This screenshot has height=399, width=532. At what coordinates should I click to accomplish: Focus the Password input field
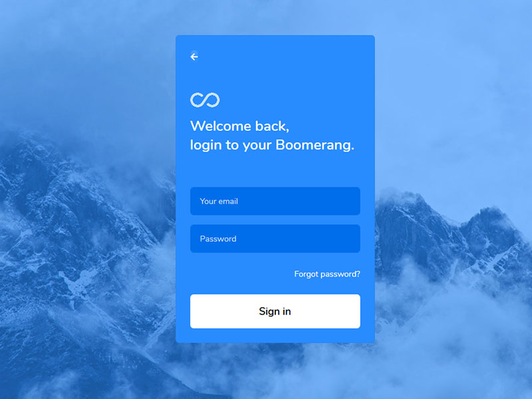[x=275, y=239]
